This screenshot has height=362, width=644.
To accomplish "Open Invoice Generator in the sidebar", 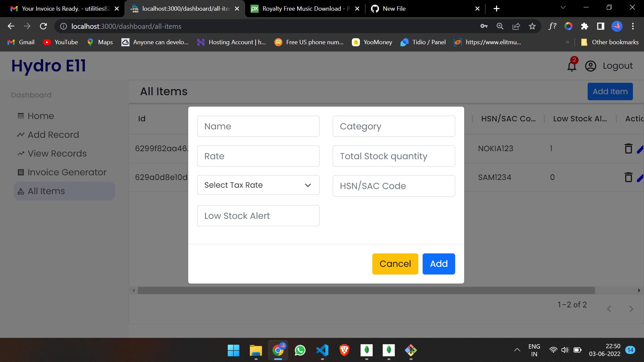I will tap(67, 172).
